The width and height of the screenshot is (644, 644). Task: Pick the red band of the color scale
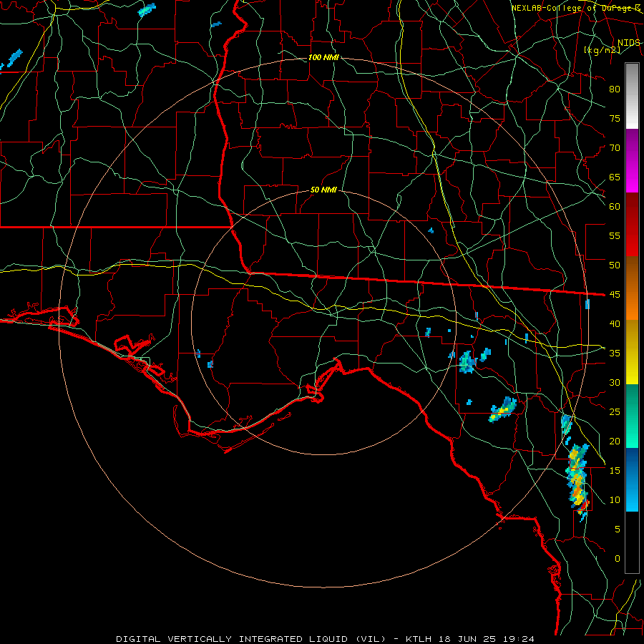coord(632,224)
